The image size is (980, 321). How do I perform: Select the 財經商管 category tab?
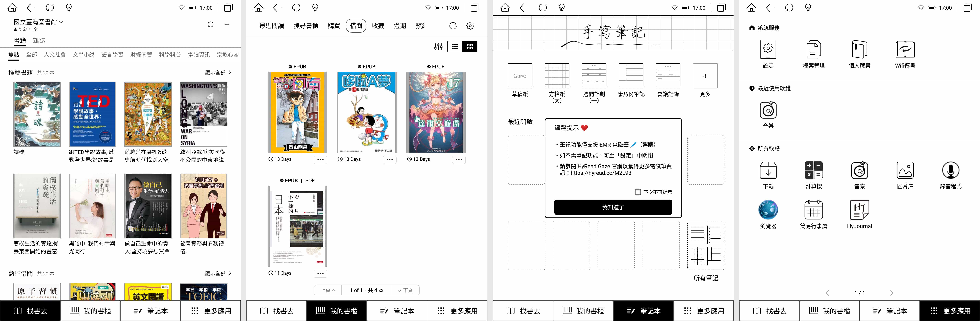pyautogui.click(x=141, y=54)
